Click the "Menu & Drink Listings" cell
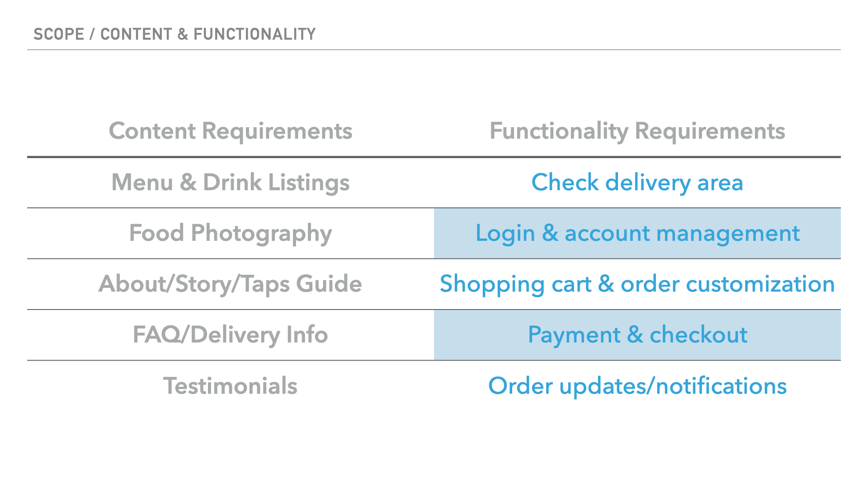Image resolution: width=868 pixels, height=488 pixels. [231, 183]
